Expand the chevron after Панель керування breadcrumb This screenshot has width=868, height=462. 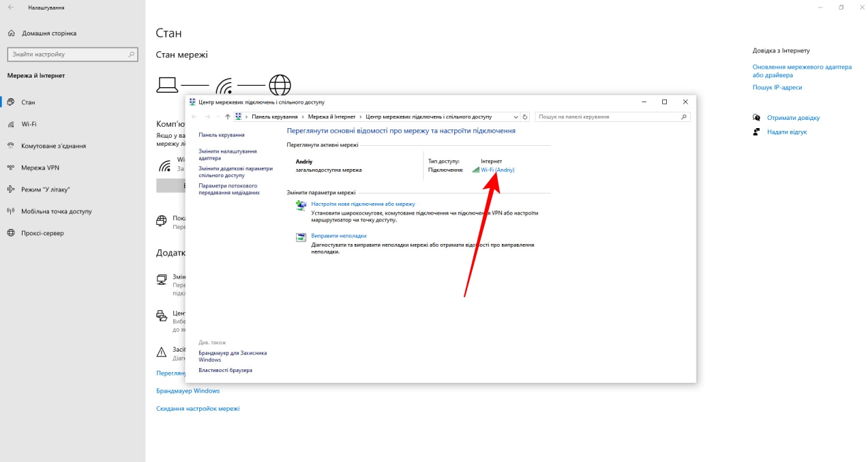pos(303,117)
